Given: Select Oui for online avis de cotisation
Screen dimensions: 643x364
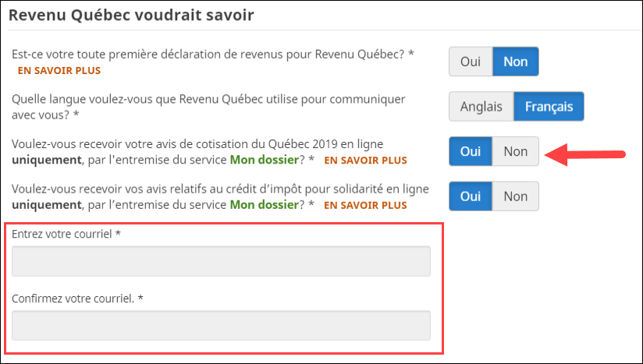Looking at the screenshot, I should point(471,152).
